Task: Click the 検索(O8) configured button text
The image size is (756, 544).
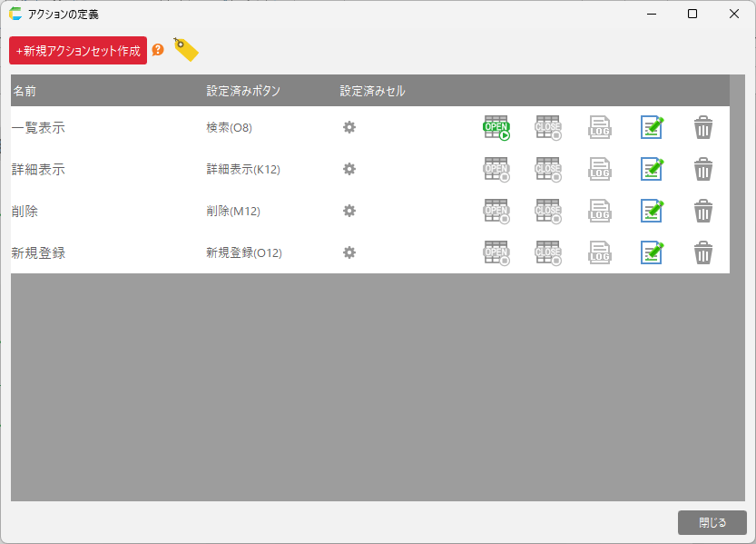Action: (x=229, y=128)
